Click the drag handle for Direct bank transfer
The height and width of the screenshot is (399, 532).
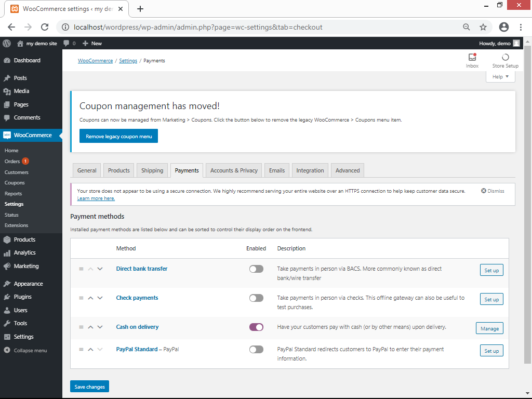(81, 269)
